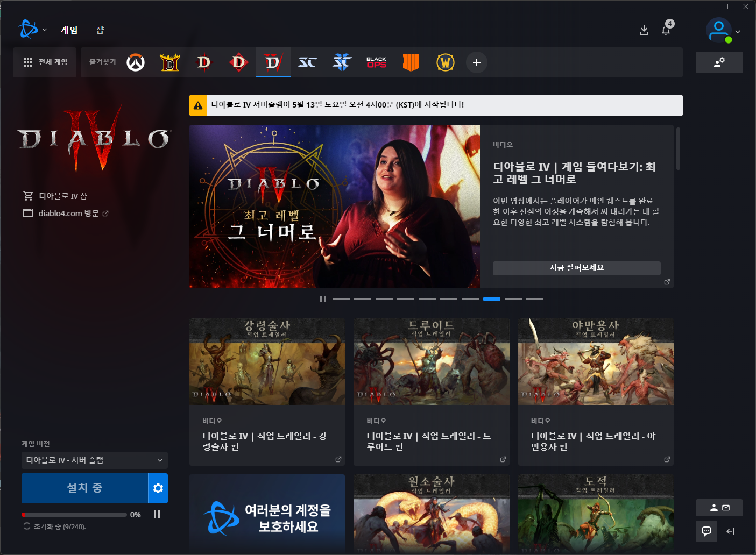Open the 야만용사 trailer thumbnail

click(x=596, y=362)
